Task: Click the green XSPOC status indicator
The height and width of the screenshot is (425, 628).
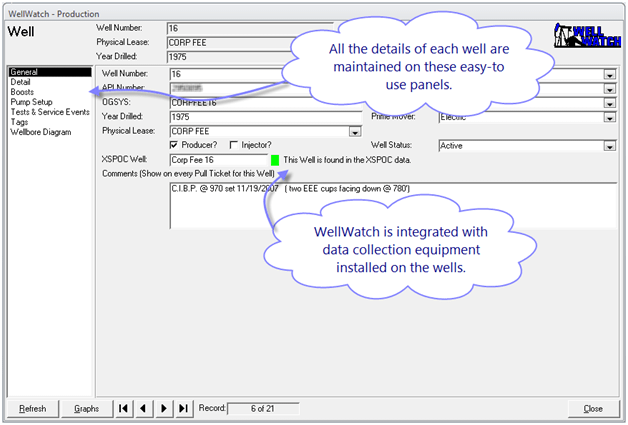Action: coord(275,160)
